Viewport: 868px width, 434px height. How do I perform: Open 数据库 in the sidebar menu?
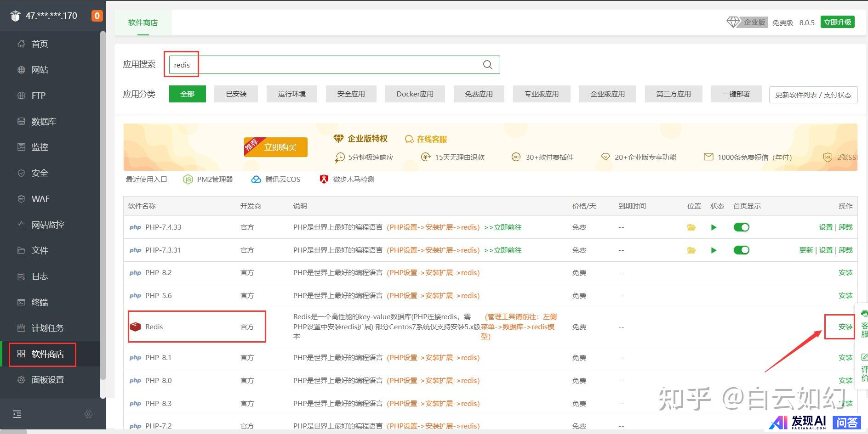44,122
